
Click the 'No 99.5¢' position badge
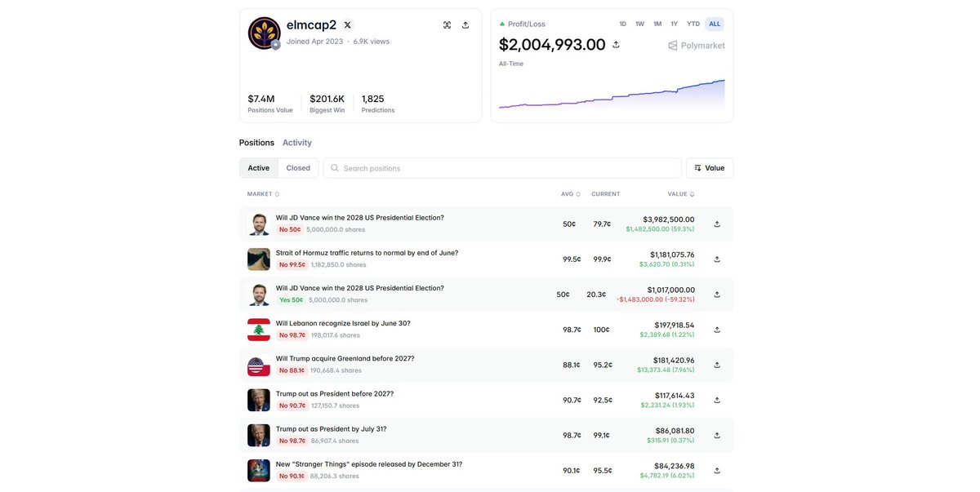[x=292, y=265]
